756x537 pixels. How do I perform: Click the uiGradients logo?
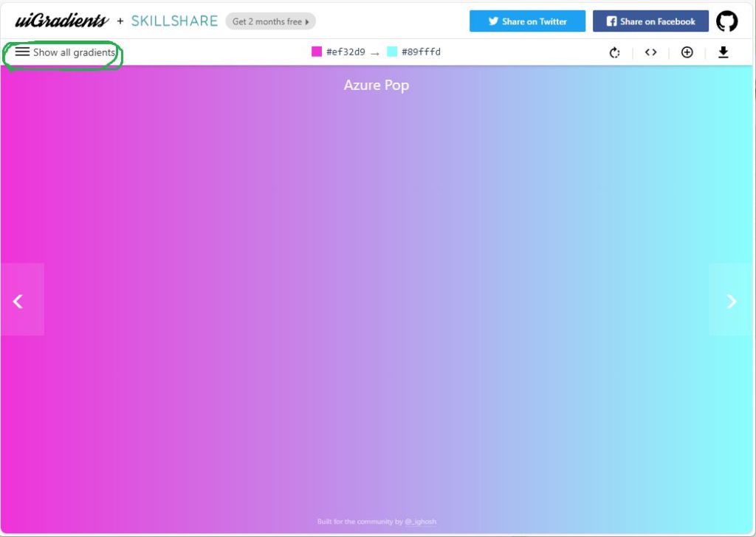click(62, 21)
